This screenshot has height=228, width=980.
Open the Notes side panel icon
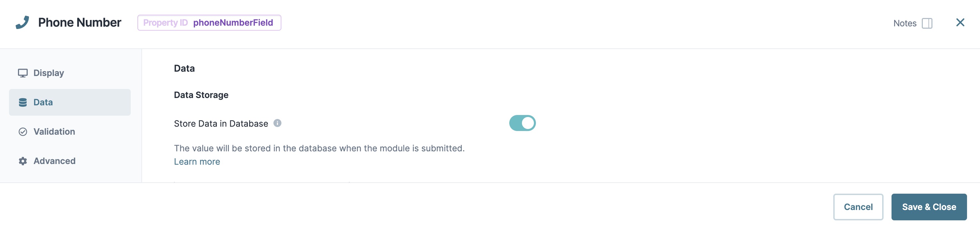(x=927, y=23)
